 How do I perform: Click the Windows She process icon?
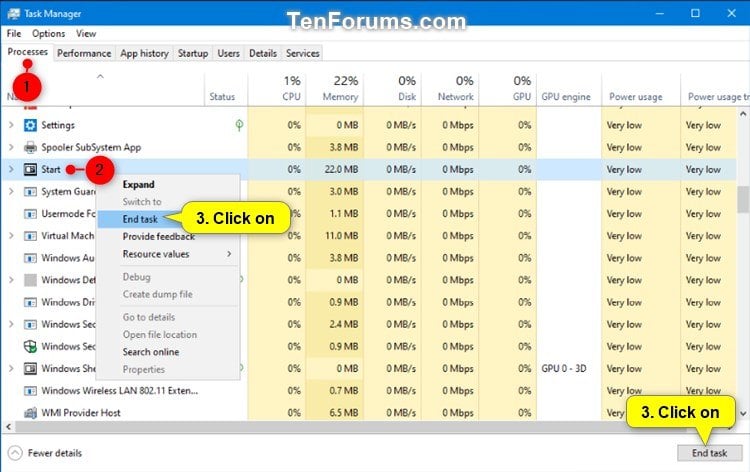click(30, 368)
